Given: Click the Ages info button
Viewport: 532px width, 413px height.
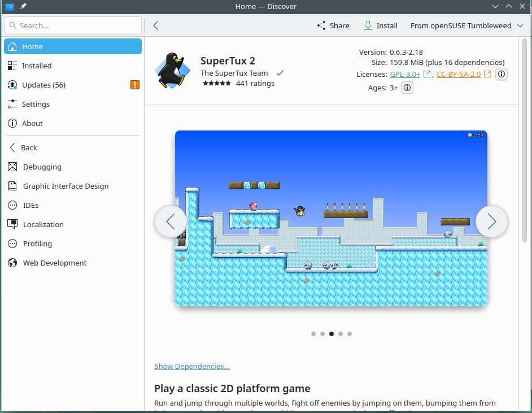Looking at the screenshot, I should click(407, 88).
